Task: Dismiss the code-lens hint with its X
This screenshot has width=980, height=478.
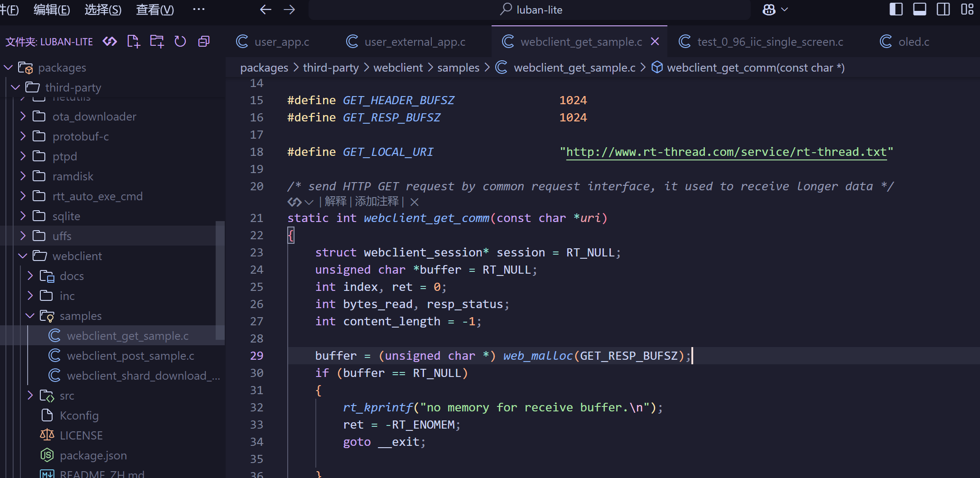Action: coord(414,202)
